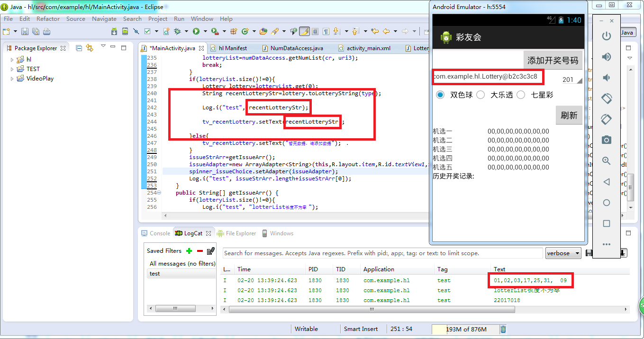Open the verbose log level dropdown
Viewport: 644px width, 339px height.
(x=563, y=253)
